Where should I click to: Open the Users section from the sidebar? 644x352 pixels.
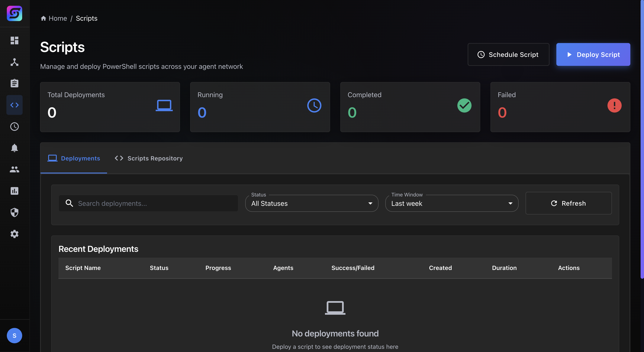(14, 169)
